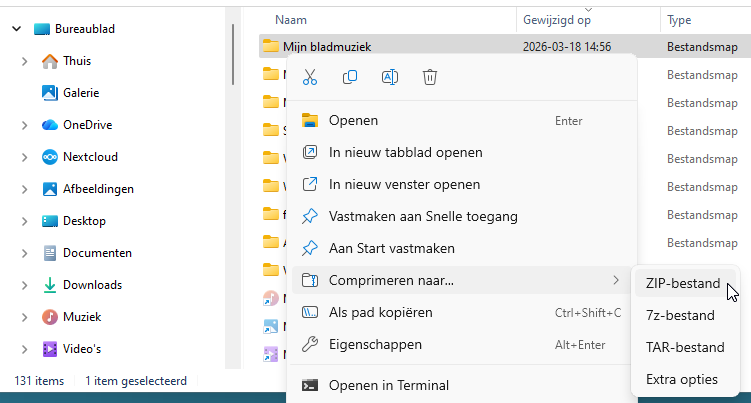Click the In nieuw venster openen icon

(310, 184)
